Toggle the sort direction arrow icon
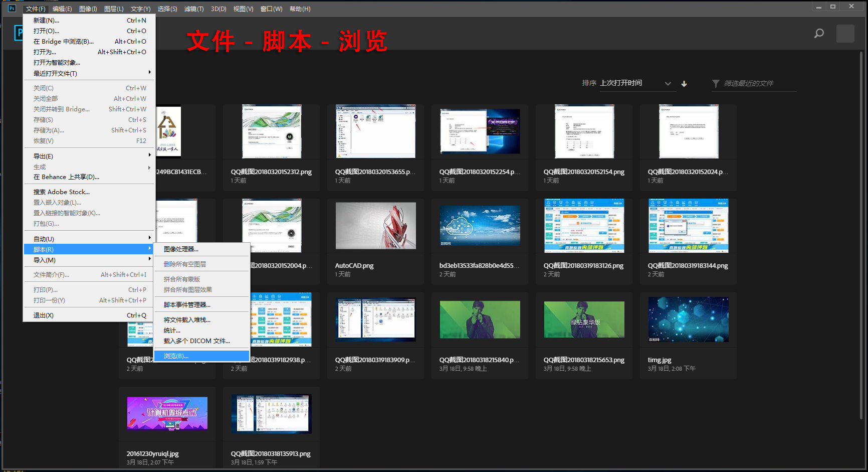This screenshot has width=868, height=472. 684,84
